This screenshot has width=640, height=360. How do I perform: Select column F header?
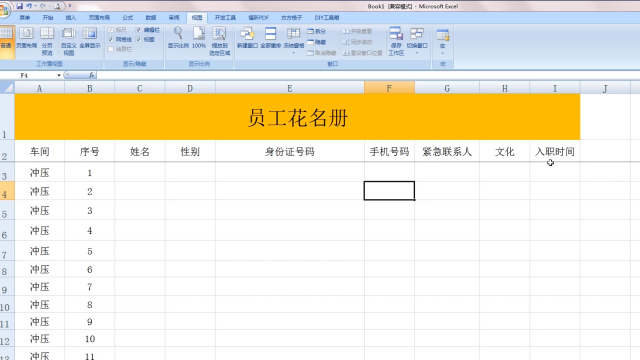pyautogui.click(x=389, y=88)
